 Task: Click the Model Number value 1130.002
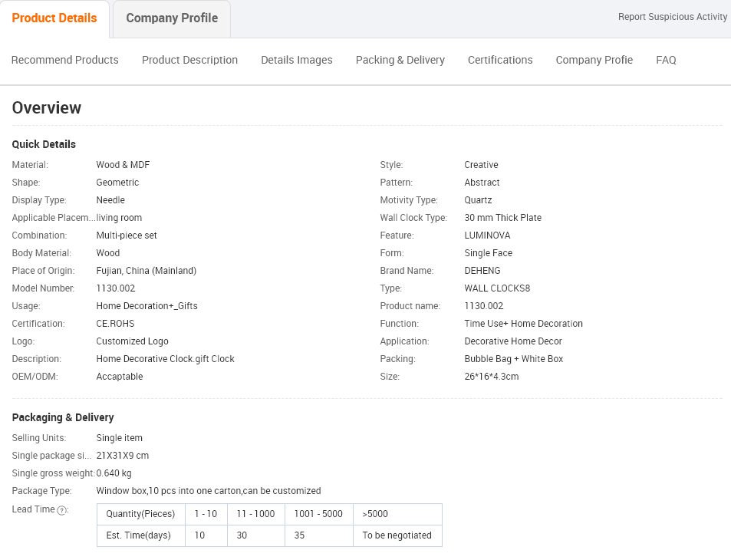click(116, 288)
